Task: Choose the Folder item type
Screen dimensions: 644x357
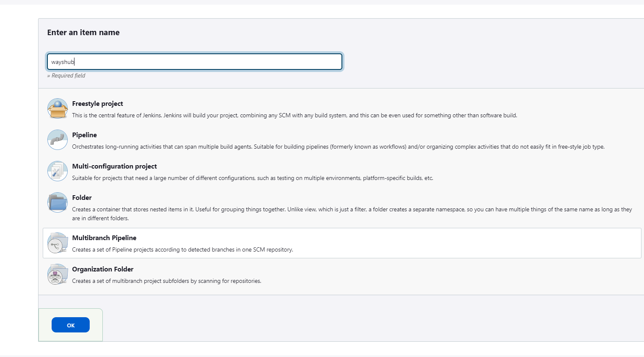Action: [82, 197]
